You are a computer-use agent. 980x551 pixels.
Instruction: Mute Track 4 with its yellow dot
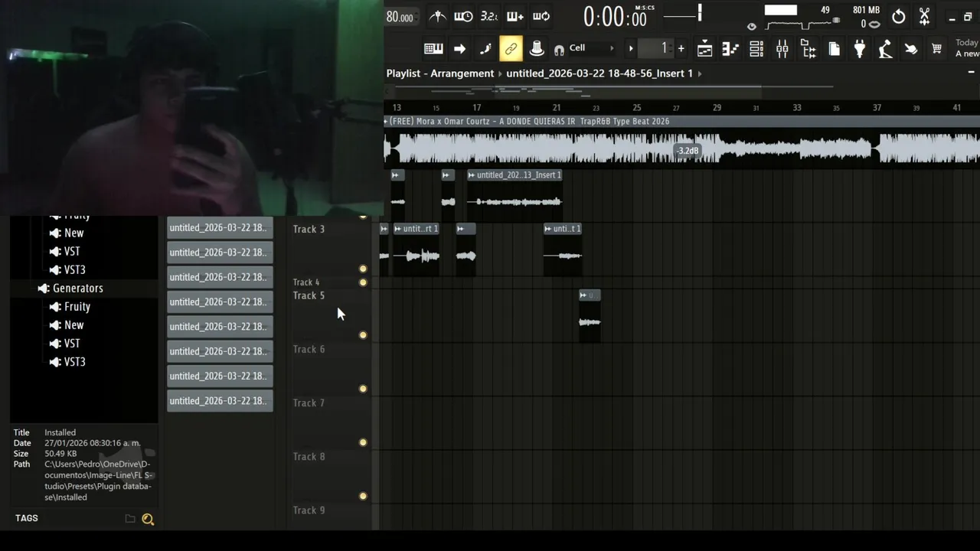tap(363, 282)
